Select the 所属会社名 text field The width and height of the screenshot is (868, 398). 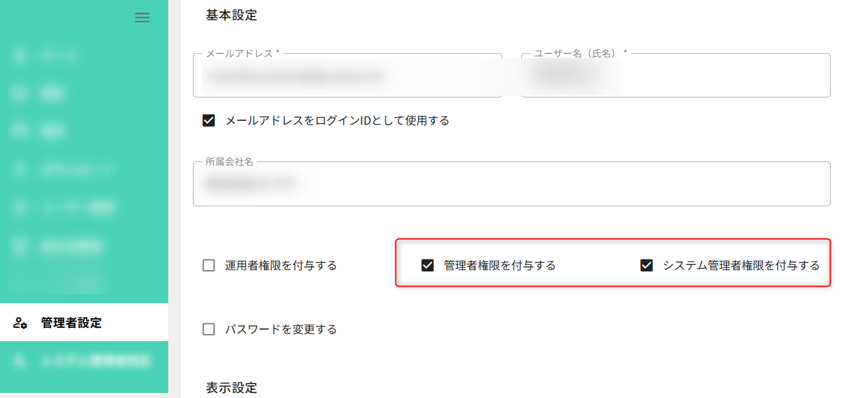(511, 184)
